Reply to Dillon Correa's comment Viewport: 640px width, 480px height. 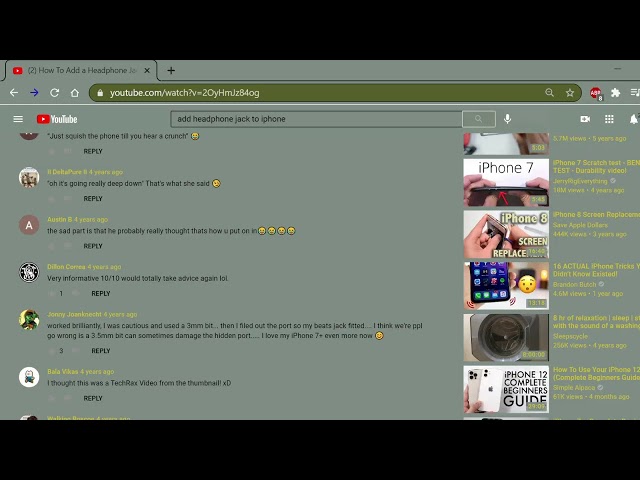pyautogui.click(x=101, y=294)
